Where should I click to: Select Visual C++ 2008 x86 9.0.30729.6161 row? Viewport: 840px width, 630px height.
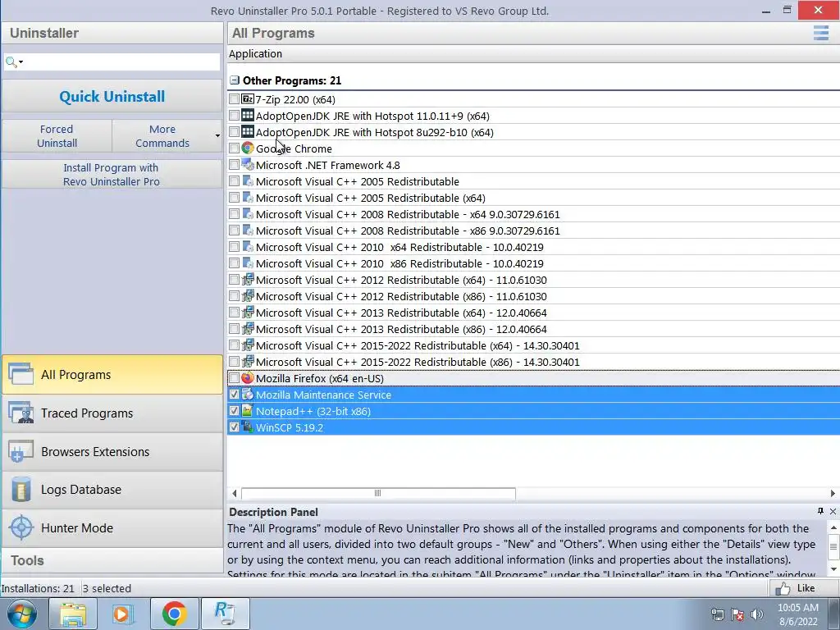tap(533, 231)
